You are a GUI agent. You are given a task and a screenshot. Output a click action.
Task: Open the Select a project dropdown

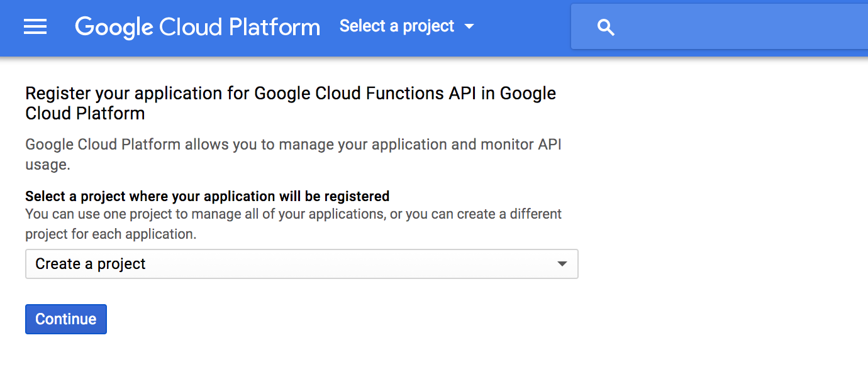[x=406, y=26]
